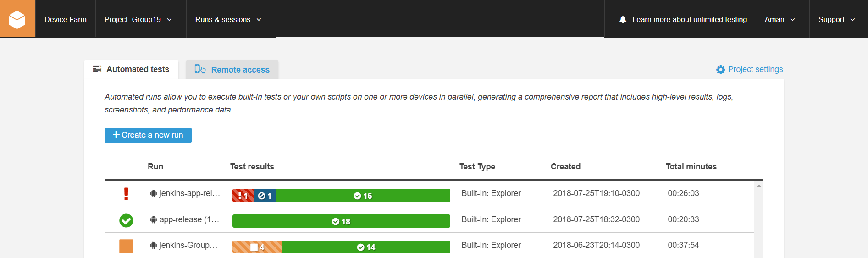Click the Remote access devices icon
This screenshot has height=258, width=868.
[x=200, y=69]
